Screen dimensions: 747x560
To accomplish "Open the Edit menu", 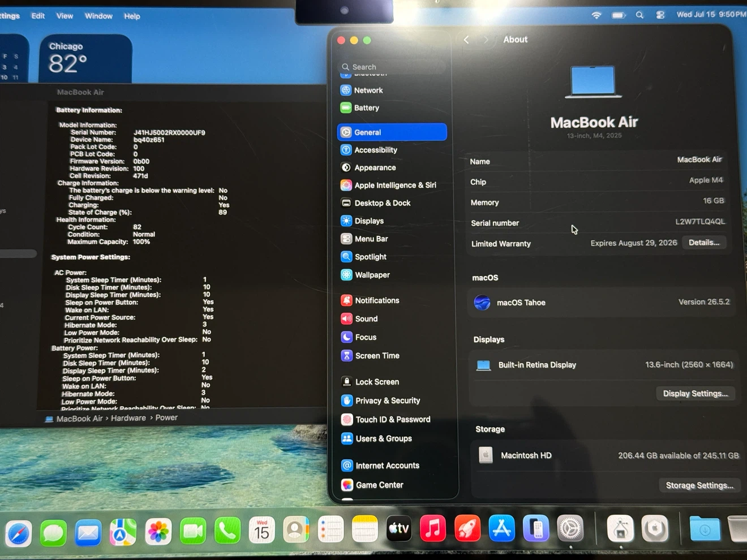I will [38, 16].
